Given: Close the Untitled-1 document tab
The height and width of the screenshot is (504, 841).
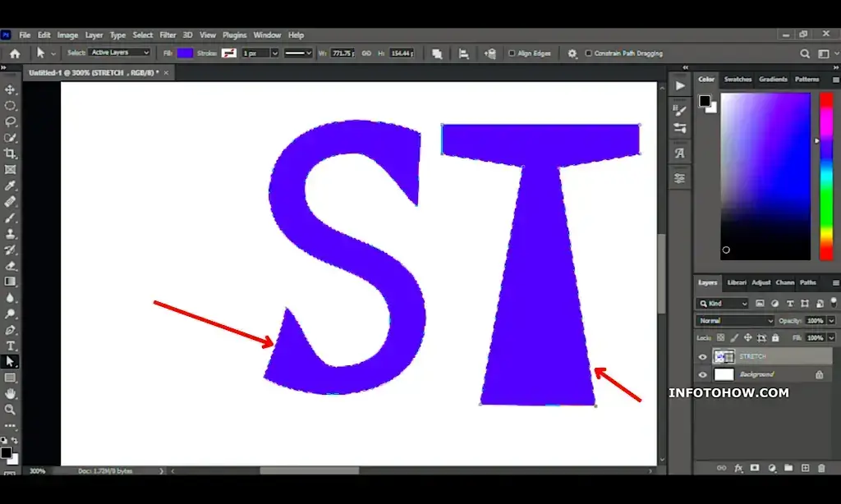Looking at the screenshot, I should pos(166,73).
